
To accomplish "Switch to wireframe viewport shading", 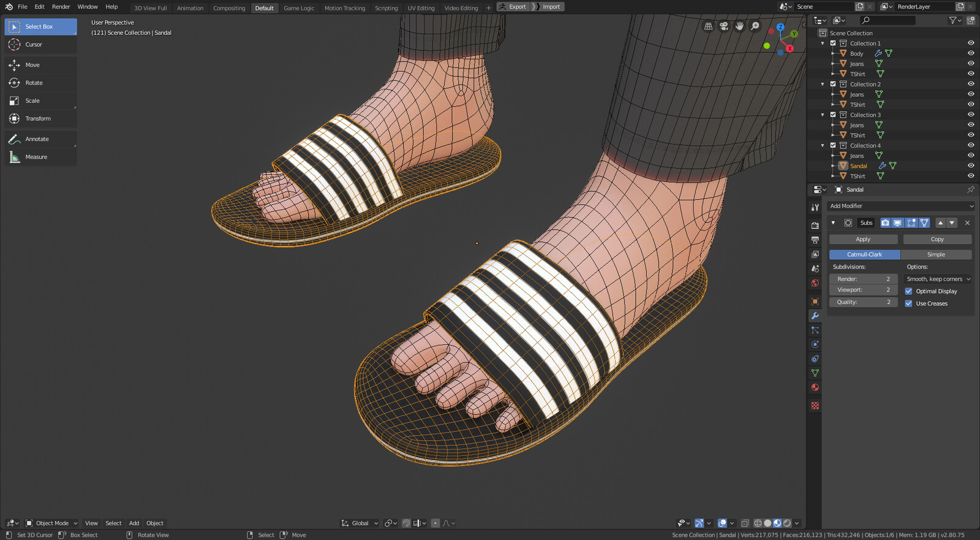I will coord(758,523).
